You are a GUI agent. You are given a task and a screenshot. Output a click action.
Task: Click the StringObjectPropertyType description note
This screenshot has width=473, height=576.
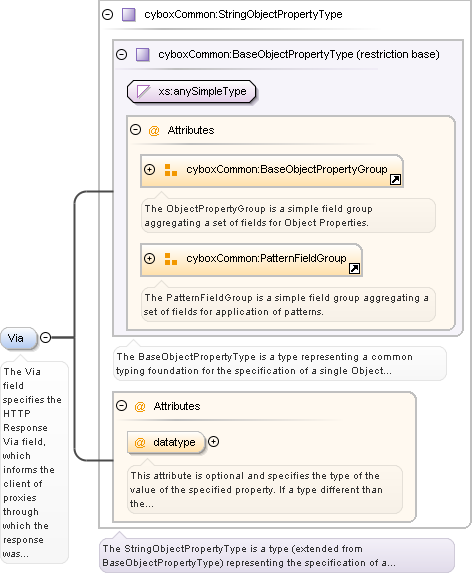[277, 555]
